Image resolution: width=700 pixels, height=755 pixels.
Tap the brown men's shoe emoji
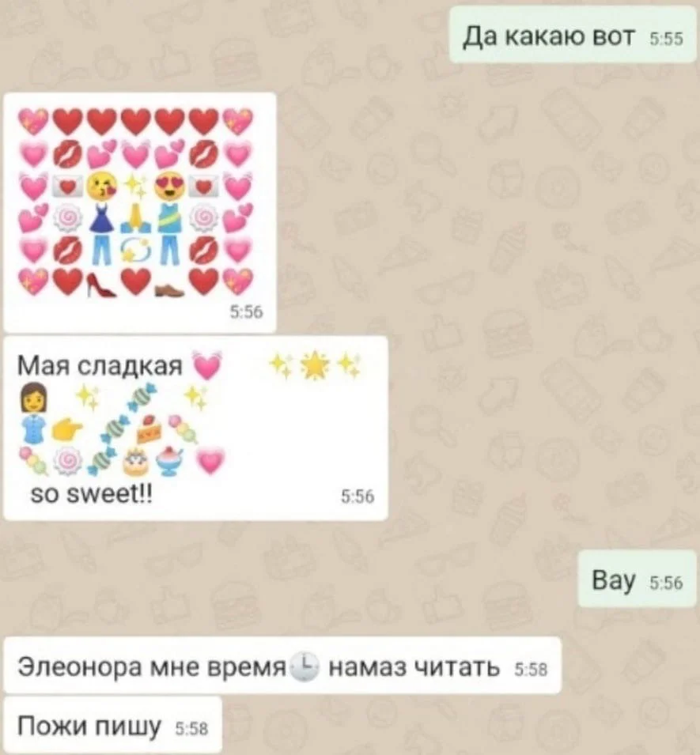pyautogui.click(x=169, y=288)
